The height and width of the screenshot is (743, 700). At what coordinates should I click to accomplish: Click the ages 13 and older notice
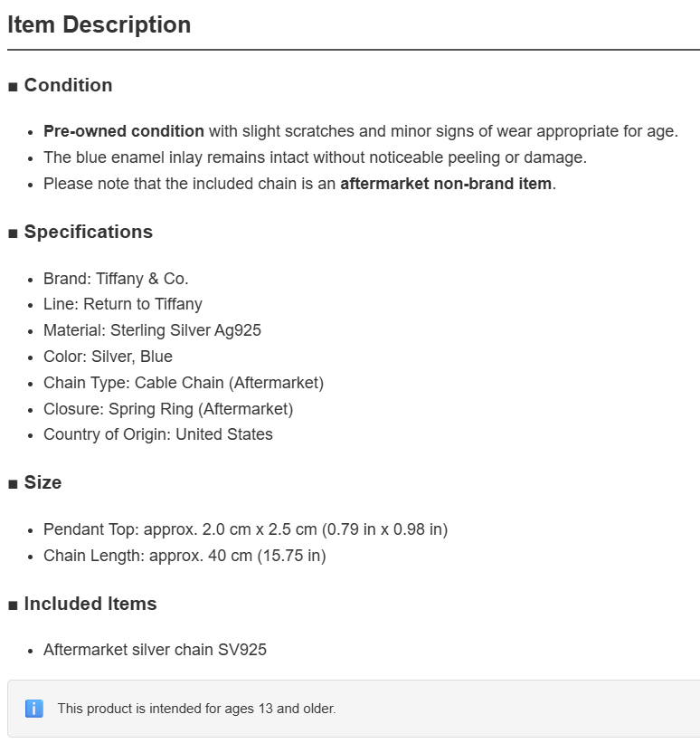coord(196,709)
